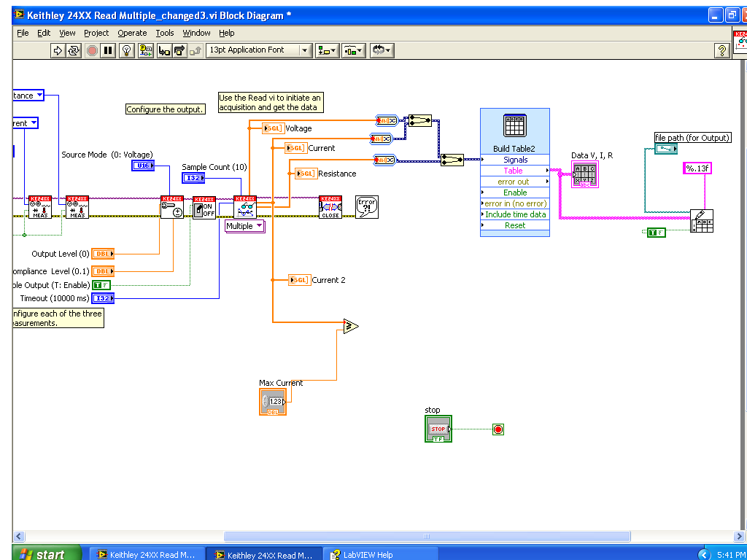Select the lower Merge Signals node

(452, 160)
